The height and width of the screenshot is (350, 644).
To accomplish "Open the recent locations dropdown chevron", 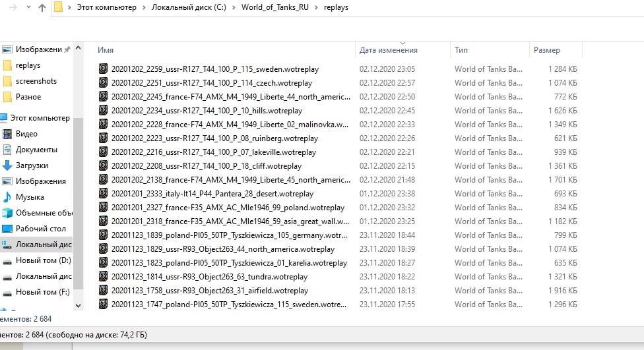I will pos(28,7).
